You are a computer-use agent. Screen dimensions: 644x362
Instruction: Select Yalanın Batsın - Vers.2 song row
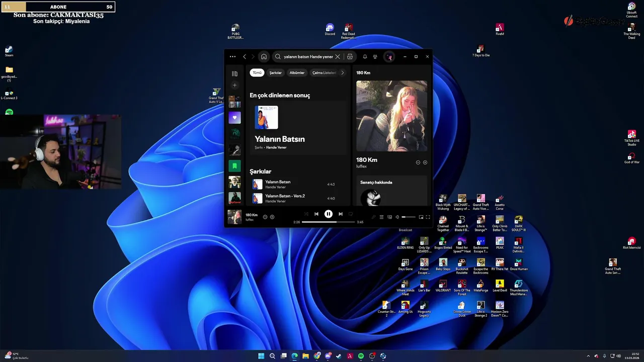point(298,198)
